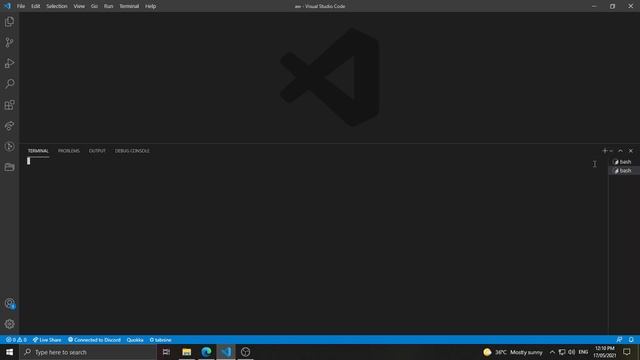Viewport: 640px width, 360px height.
Task: Show hidden system tray icons
Action: pyautogui.click(x=552, y=352)
